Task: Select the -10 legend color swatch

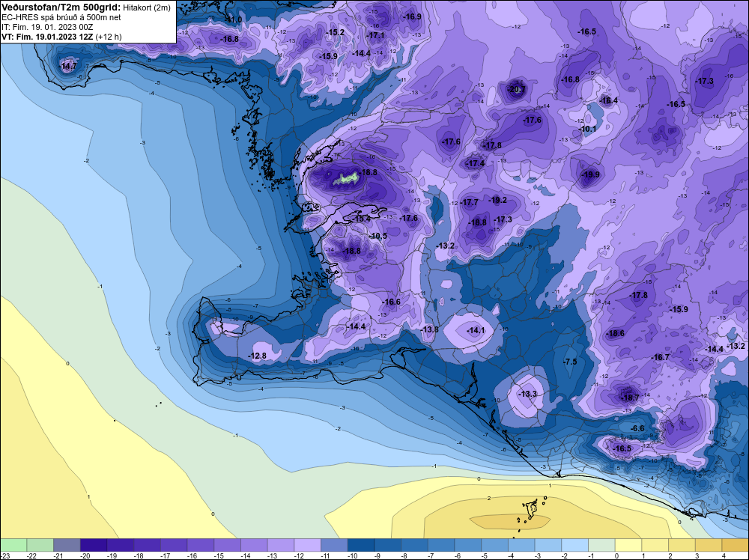Action: click(361, 545)
